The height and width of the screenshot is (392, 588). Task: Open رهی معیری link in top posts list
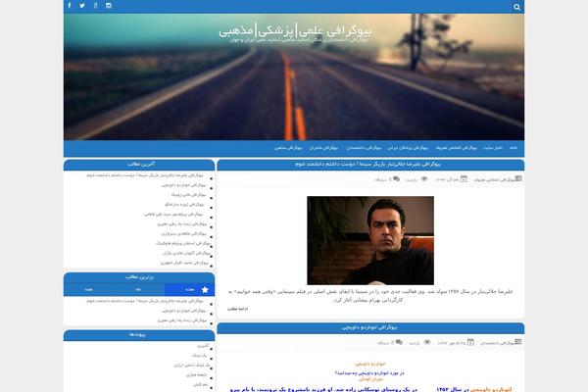pos(182,320)
